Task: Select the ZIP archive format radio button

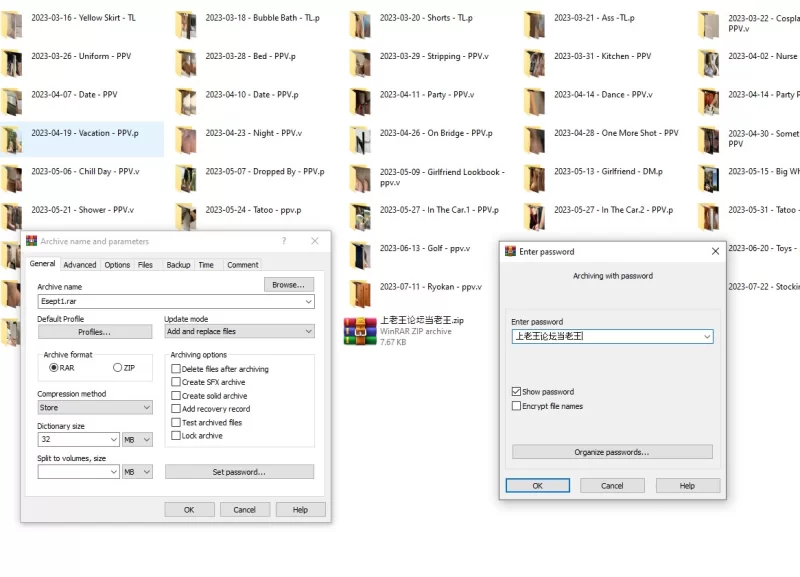Action: pyautogui.click(x=118, y=368)
